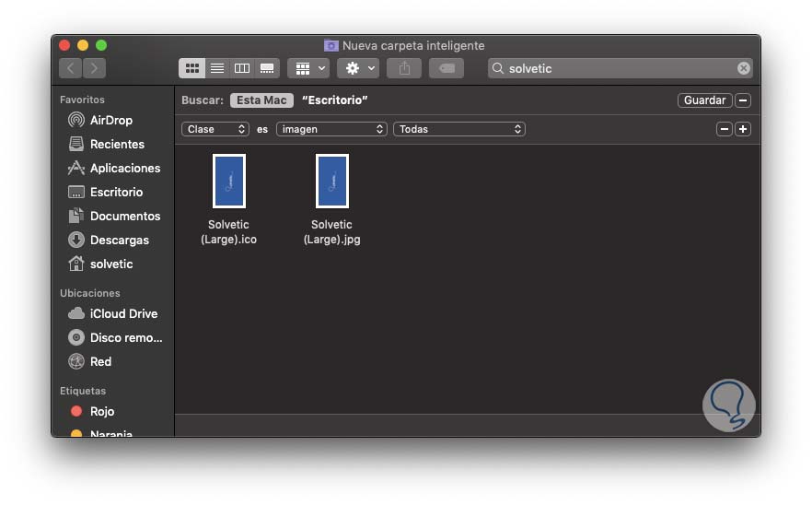Viewport: 812px width, 505px height.
Task: Click the iCloud Drive cloud icon
Action: point(76,313)
